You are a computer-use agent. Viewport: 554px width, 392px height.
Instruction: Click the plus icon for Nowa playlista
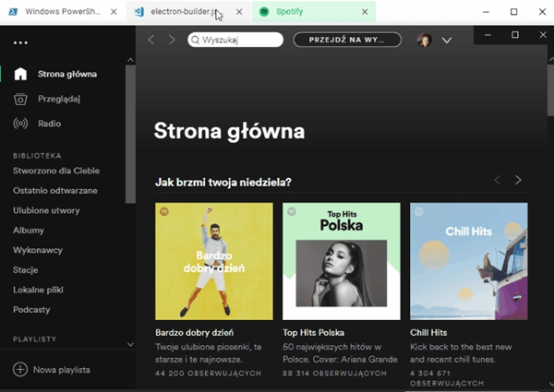pos(20,369)
